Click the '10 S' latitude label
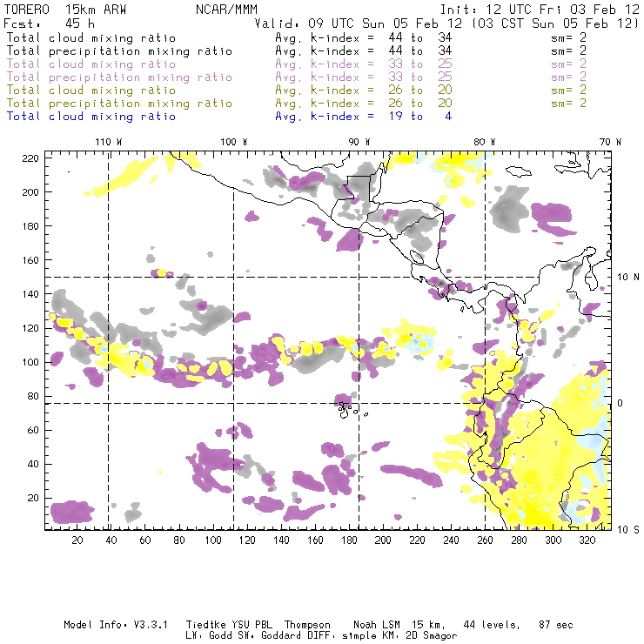644x644 pixels. tap(628, 530)
